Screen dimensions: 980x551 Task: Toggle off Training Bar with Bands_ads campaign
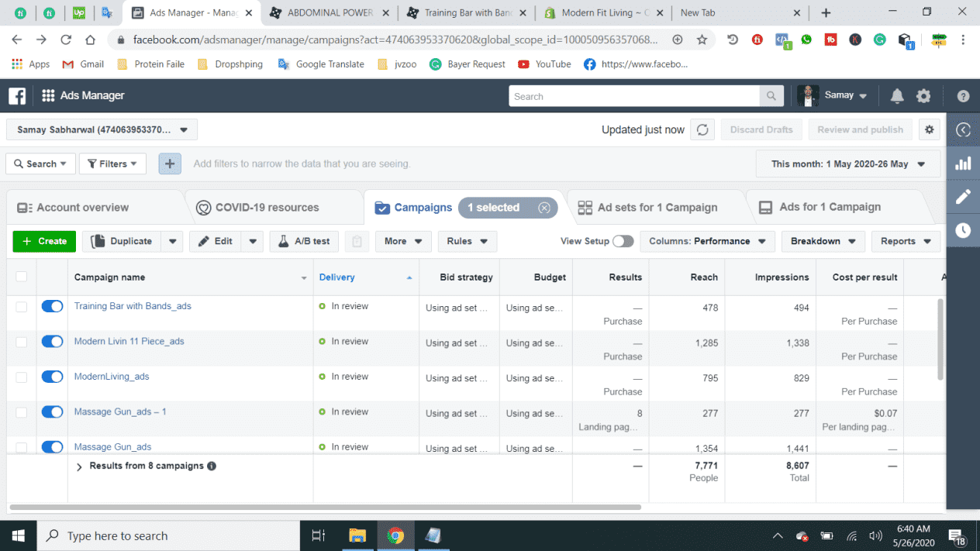coord(52,306)
